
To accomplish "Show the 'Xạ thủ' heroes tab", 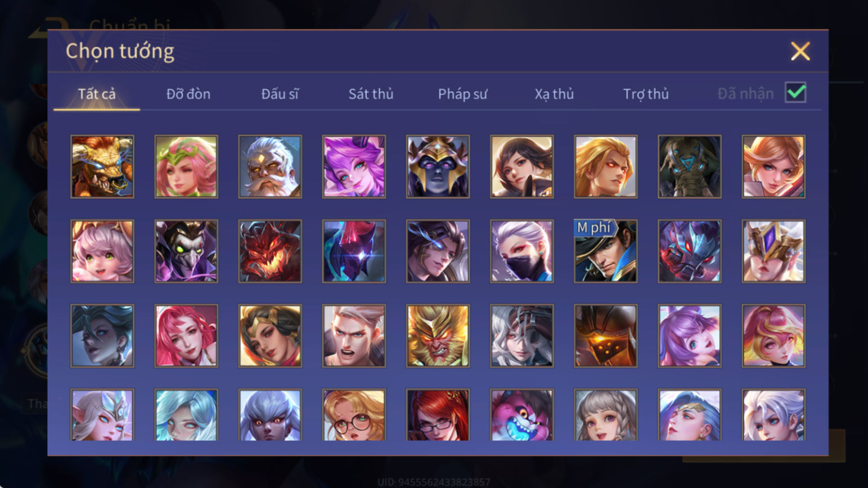I will pyautogui.click(x=554, y=94).
